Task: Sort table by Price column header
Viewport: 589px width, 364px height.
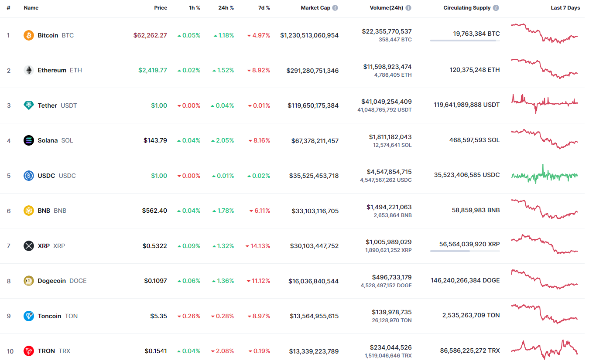Action: pyautogui.click(x=161, y=8)
